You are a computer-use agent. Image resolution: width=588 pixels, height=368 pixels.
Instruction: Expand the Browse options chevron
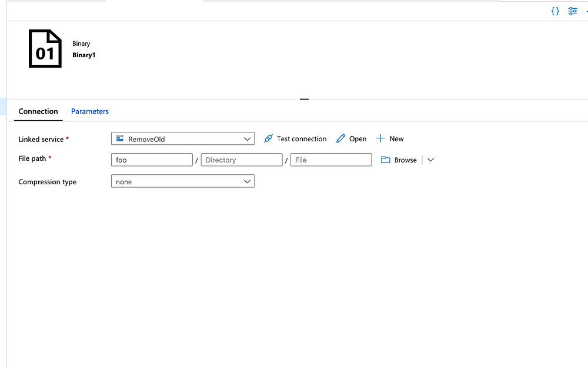coord(430,160)
